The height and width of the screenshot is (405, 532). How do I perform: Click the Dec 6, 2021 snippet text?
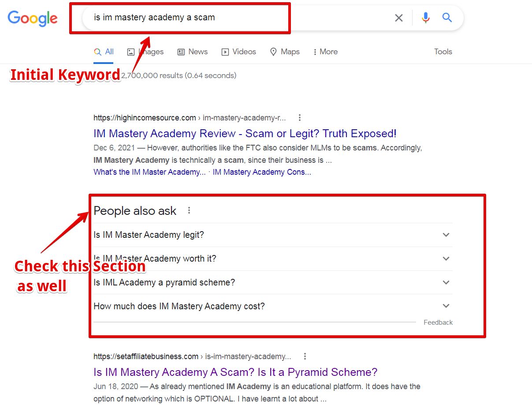(x=258, y=154)
